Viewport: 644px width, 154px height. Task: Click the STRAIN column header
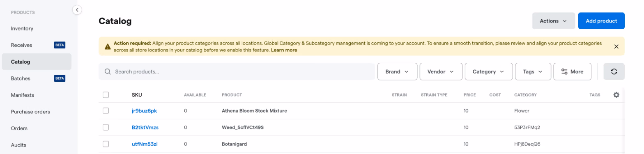399,95
